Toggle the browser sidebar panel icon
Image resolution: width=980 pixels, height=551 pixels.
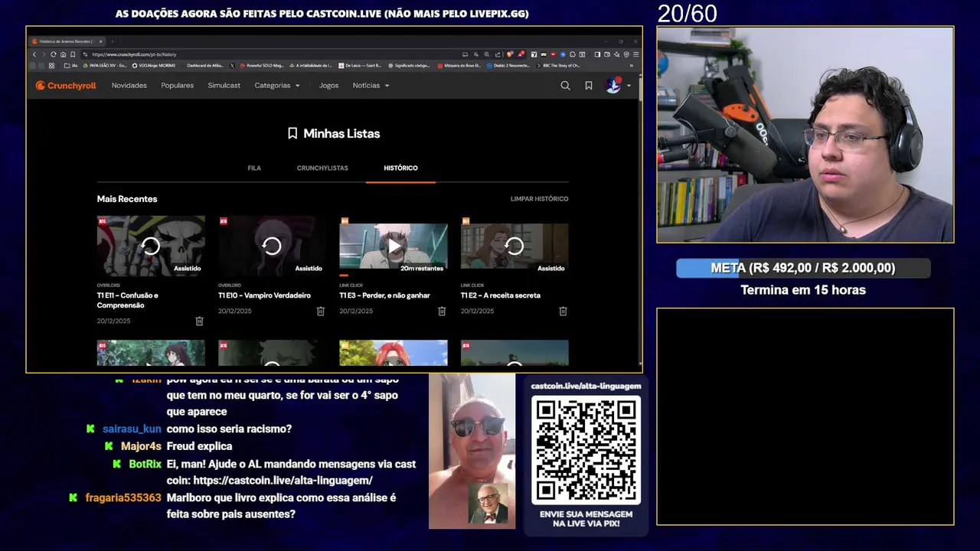(x=597, y=54)
